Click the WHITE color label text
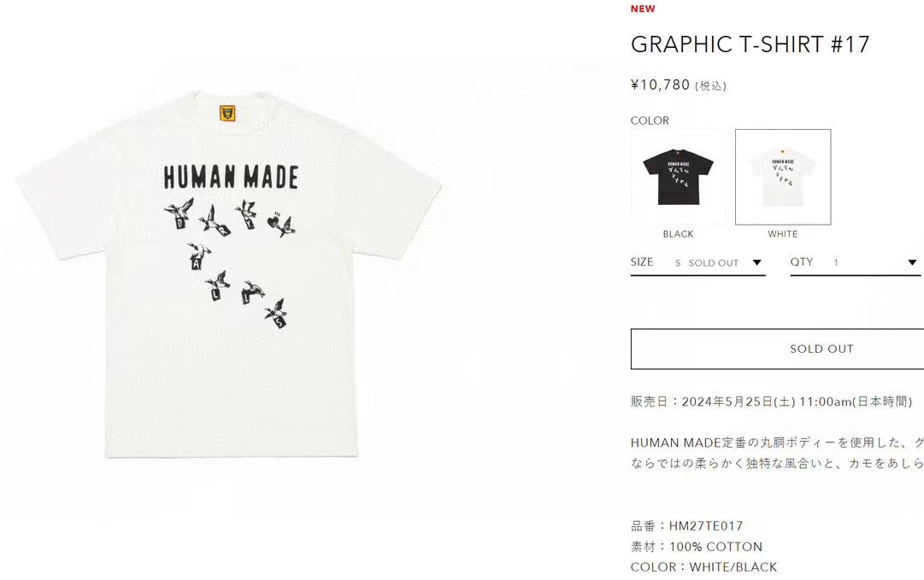This screenshot has width=924, height=580. pos(783,234)
